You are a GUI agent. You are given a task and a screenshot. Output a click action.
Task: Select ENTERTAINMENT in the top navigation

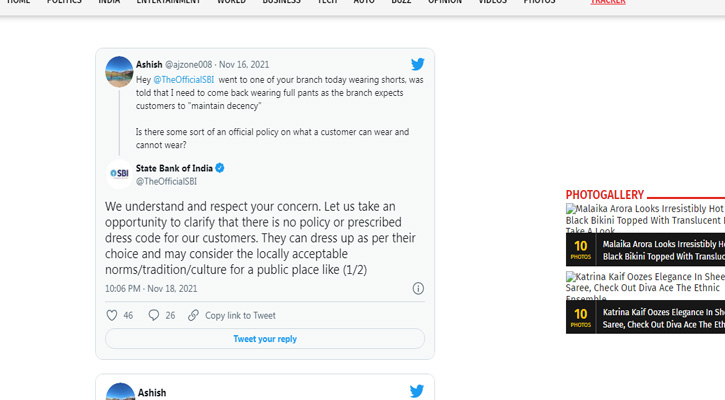[168, 2]
